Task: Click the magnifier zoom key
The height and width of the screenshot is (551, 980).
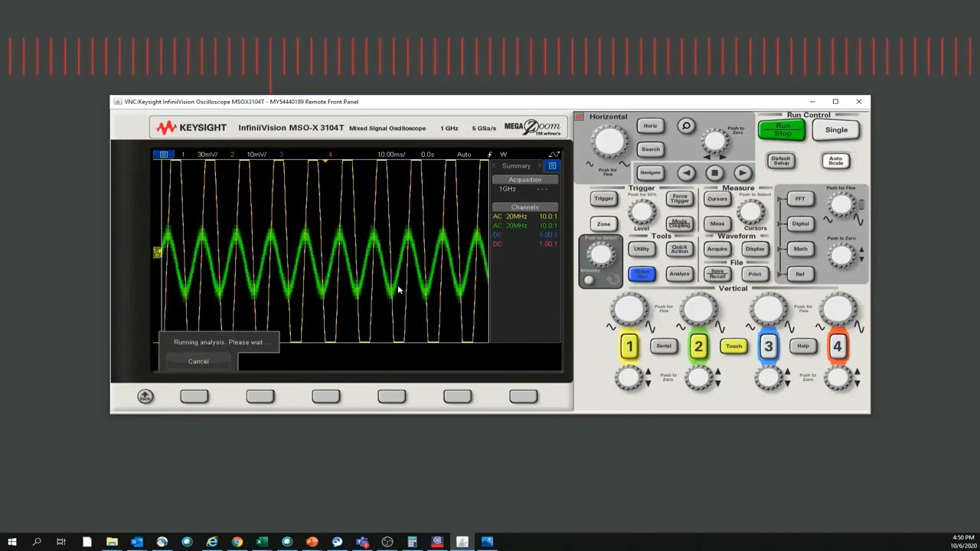Action: pyautogui.click(x=686, y=126)
